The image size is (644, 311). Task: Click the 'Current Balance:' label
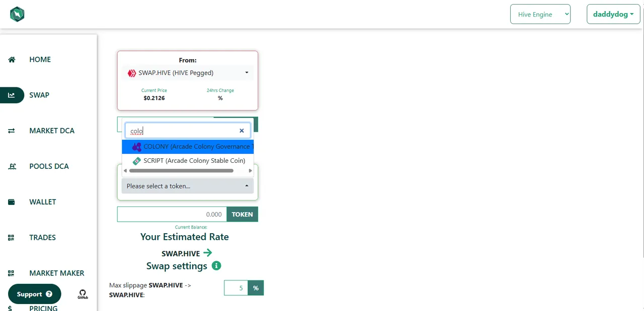tap(191, 227)
